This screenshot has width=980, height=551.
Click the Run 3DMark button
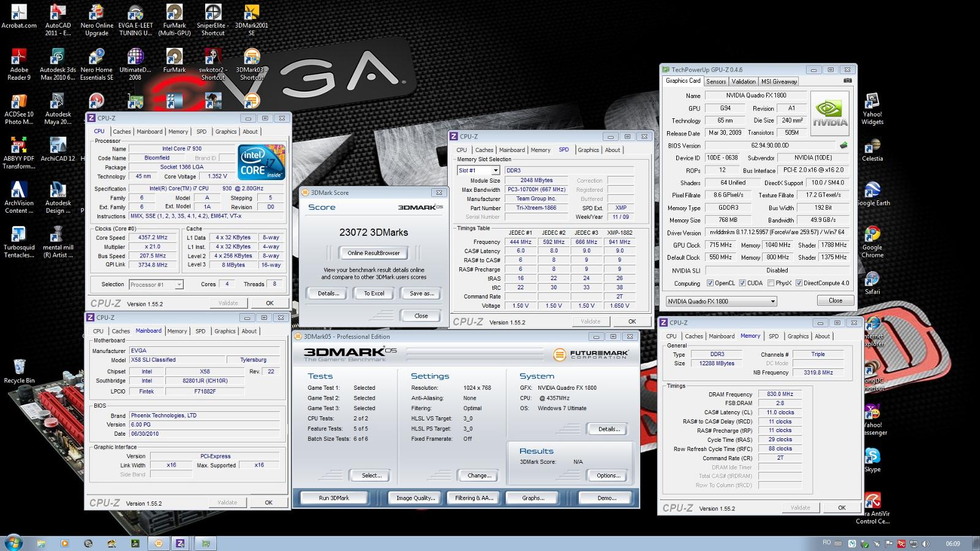click(x=334, y=498)
